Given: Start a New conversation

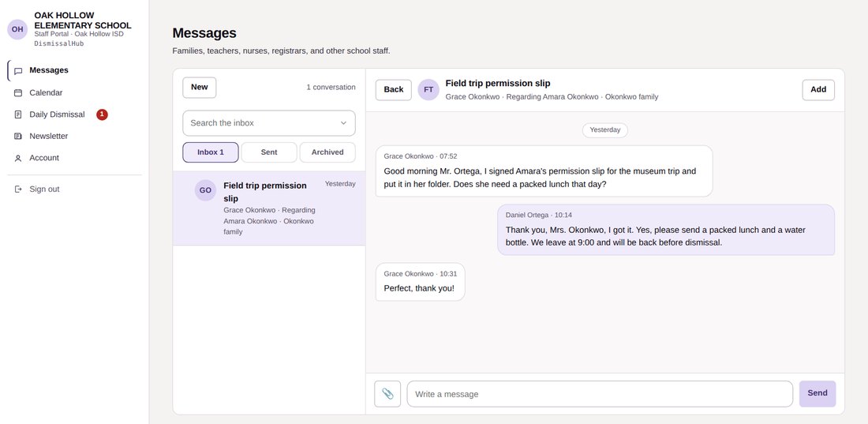Looking at the screenshot, I should click(x=200, y=87).
